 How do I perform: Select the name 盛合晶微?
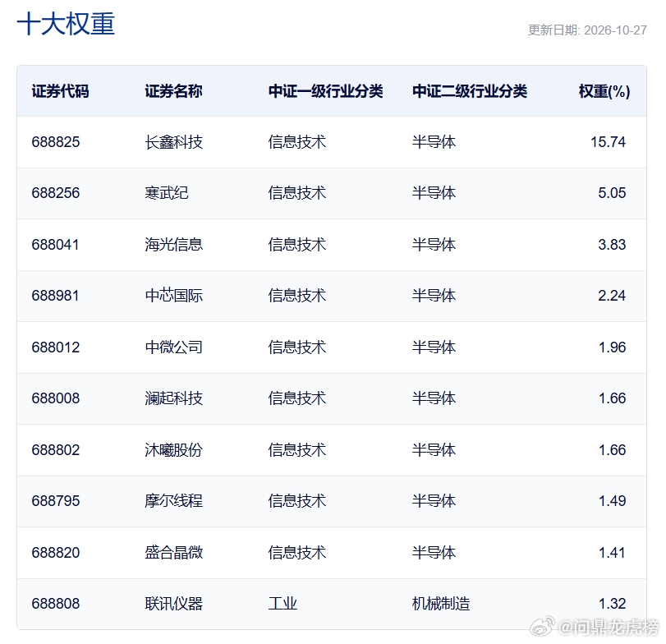point(174,553)
